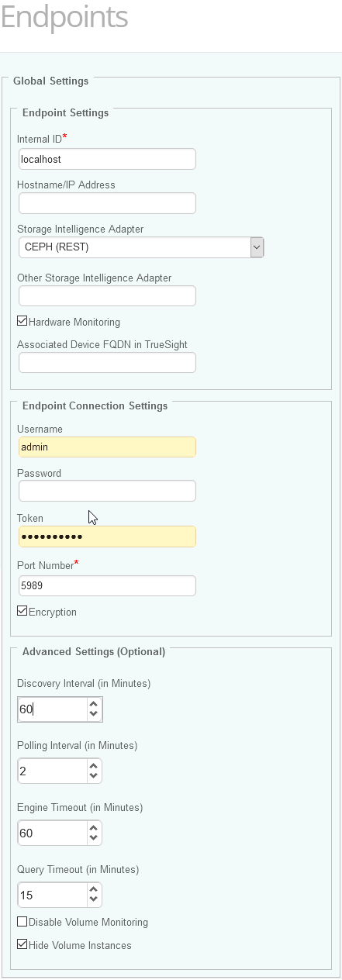Viewport: 342px width, 980px height.
Task: Decrease Engine Timeout with down arrow
Action: [x=93, y=838]
